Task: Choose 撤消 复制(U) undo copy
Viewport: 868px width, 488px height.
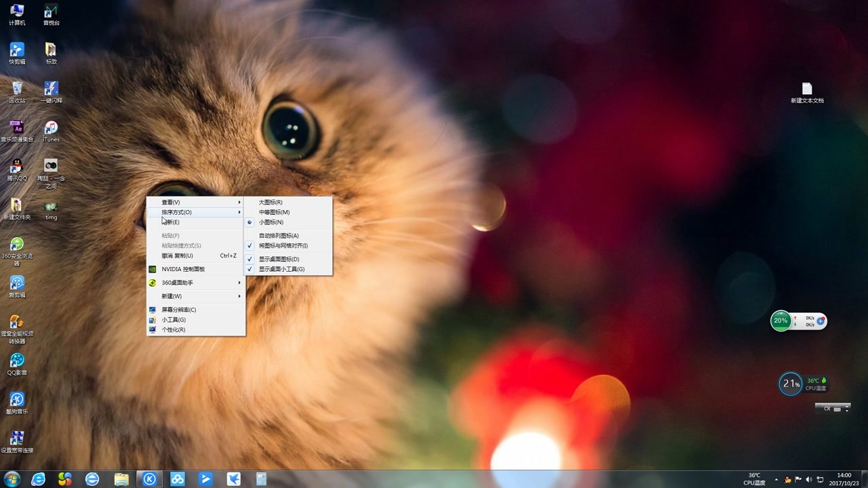Action: 196,256
